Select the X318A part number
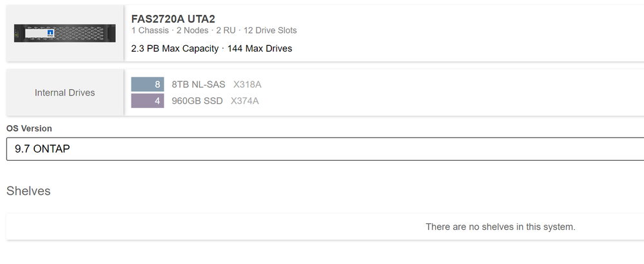The image size is (644, 264). [x=248, y=85]
